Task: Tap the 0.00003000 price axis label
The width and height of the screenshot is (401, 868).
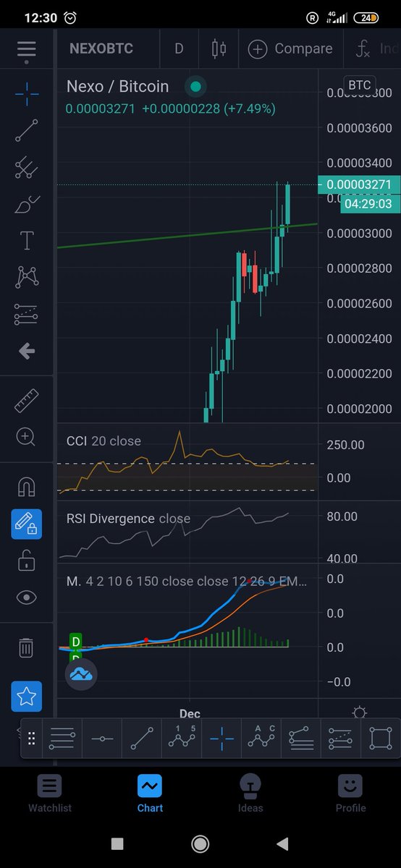Action: (x=359, y=233)
